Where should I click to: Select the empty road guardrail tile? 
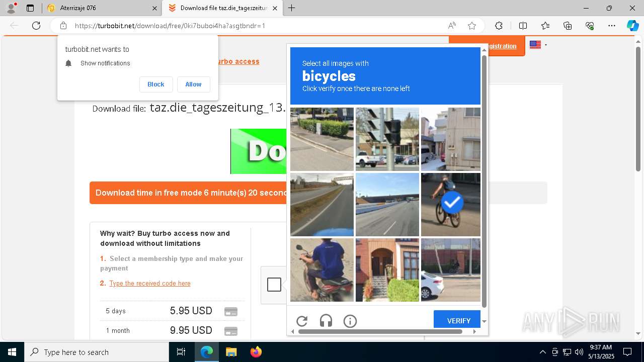pyautogui.click(x=322, y=205)
